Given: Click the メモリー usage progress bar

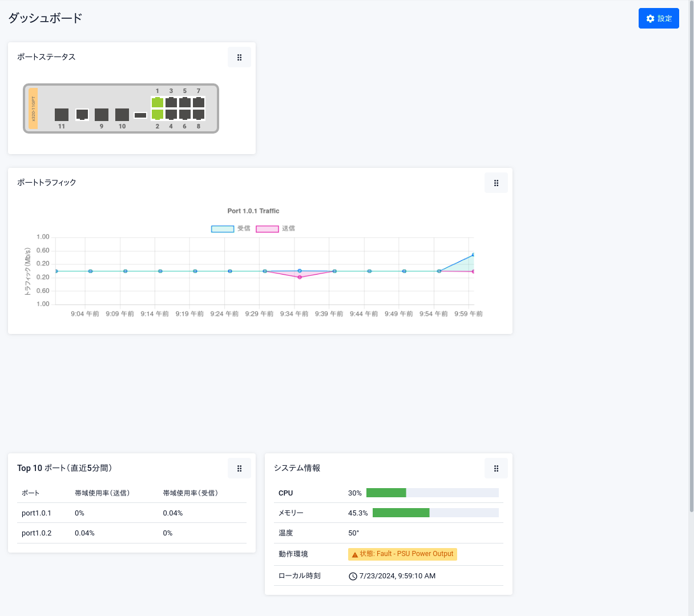Looking at the screenshot, I should click(435, 513).
